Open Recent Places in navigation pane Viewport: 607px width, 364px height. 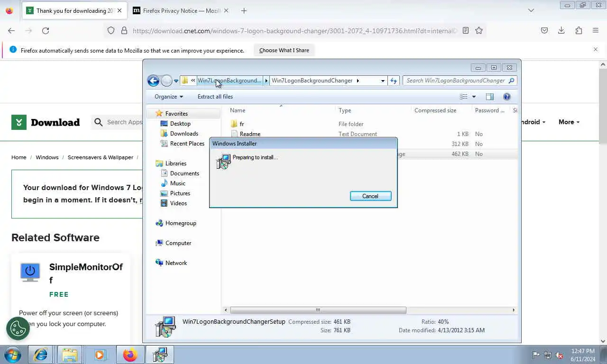(x=187, y=144)
